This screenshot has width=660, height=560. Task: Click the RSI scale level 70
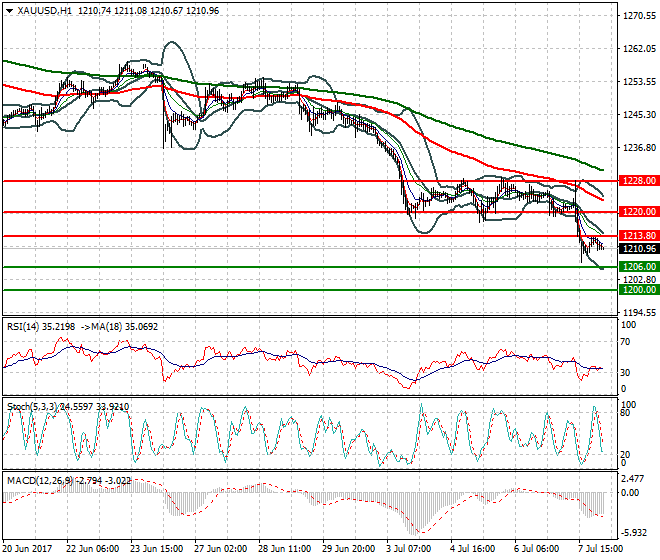[x=626, y=341]
